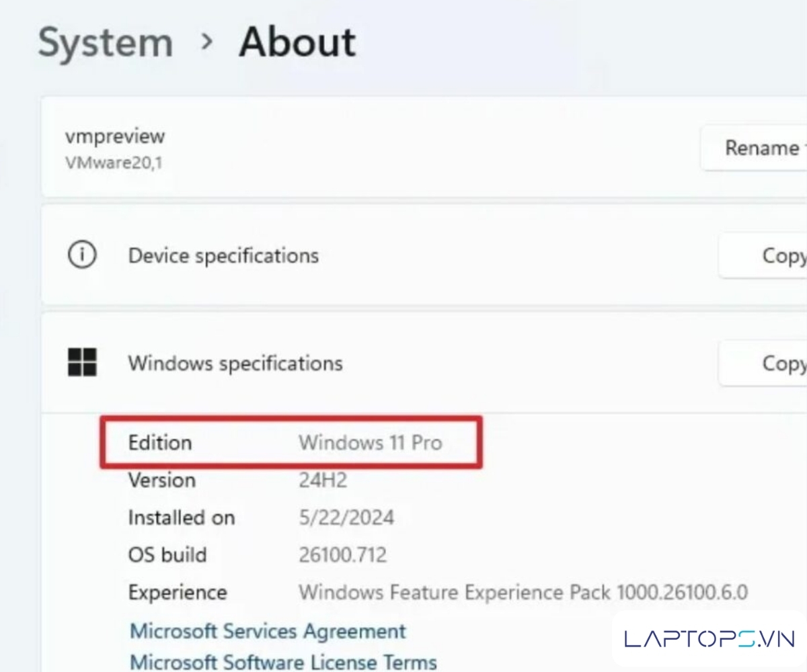Open Microsoft Software License Terms link
807x672 pixels.
283,662
